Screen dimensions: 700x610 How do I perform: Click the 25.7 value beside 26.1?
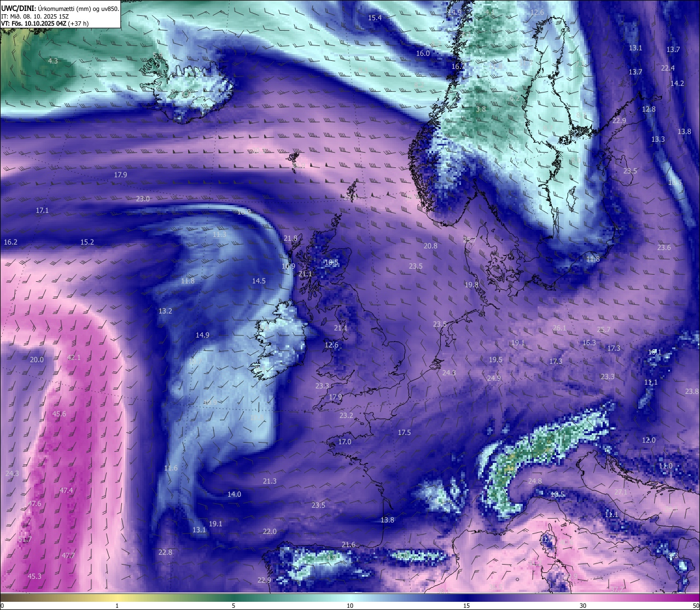tap(604, 329)
